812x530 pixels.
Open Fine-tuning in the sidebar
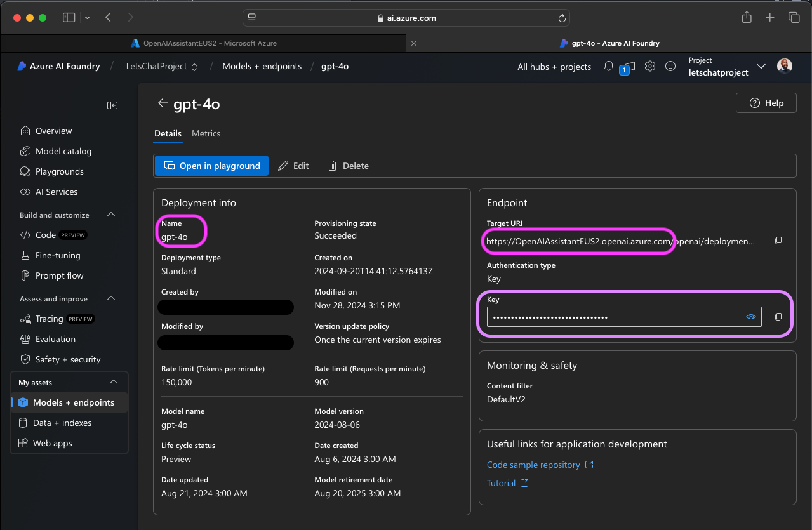coord(58,255)
